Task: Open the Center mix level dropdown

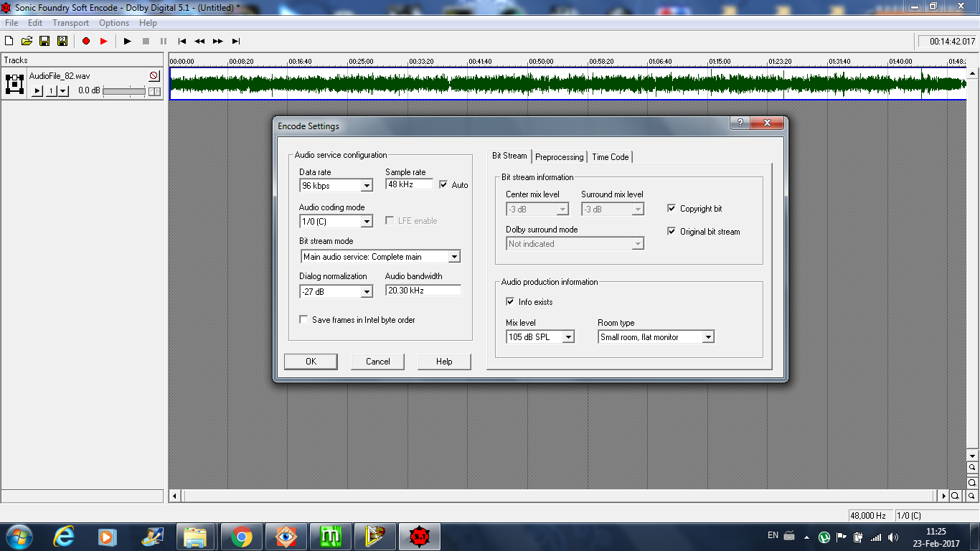Action: 562,209
